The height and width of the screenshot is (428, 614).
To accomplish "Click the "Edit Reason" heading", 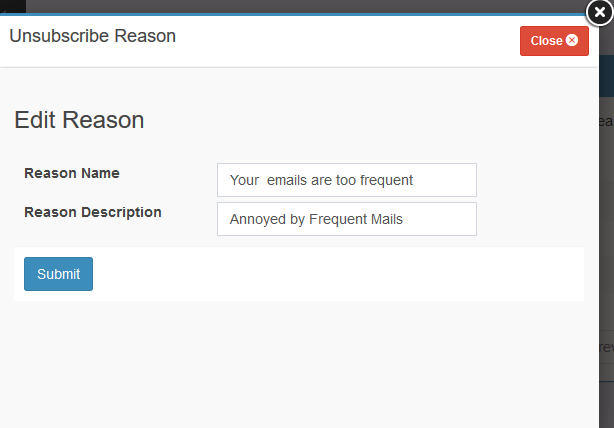I will (x=79, y=120).
